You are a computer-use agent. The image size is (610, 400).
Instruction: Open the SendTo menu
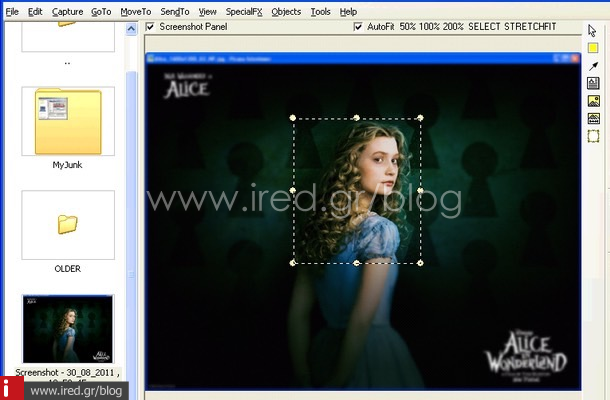[x=175, y=12]
